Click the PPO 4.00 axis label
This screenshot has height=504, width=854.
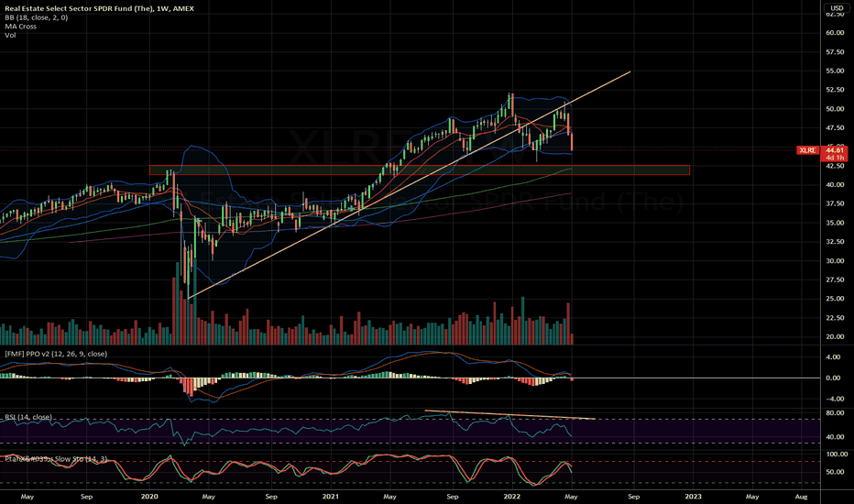(x=833, y=356)
